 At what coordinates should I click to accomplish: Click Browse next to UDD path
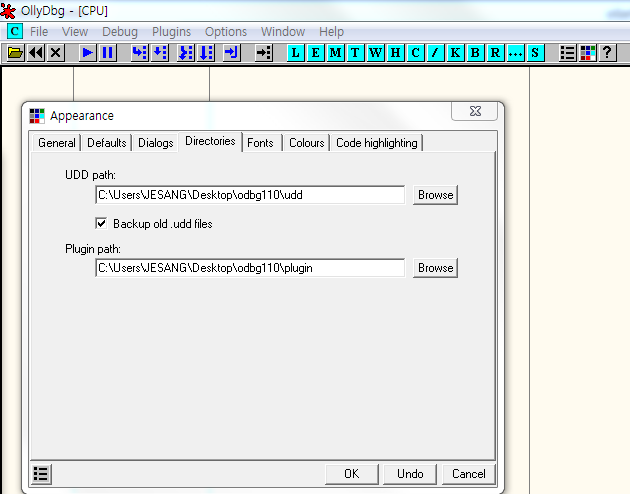click(436, 195)
